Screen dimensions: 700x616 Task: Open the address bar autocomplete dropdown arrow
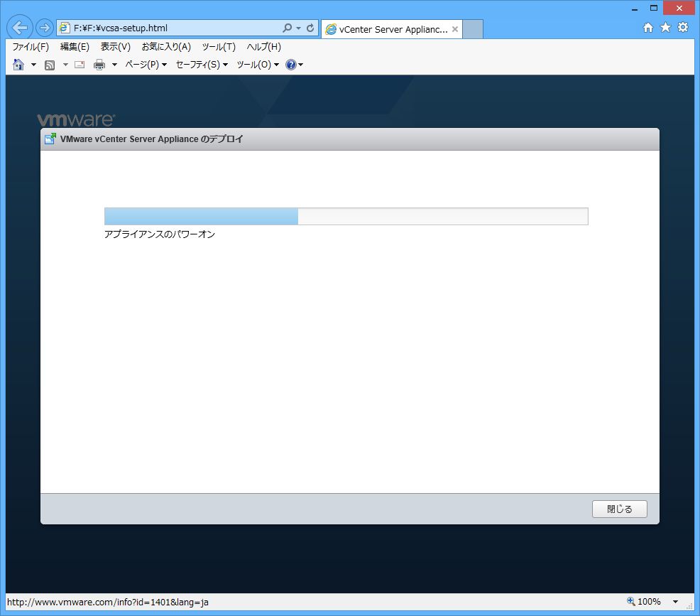click(x=298, y=28)
